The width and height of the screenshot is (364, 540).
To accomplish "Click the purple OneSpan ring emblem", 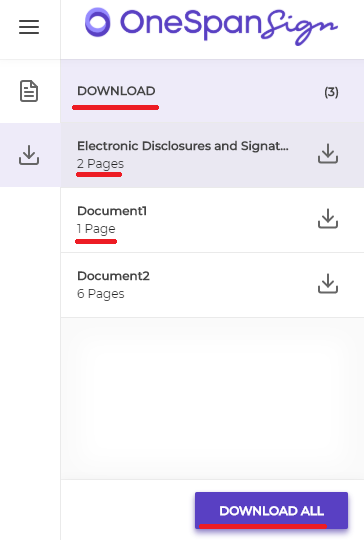I will tap(98, 22).
